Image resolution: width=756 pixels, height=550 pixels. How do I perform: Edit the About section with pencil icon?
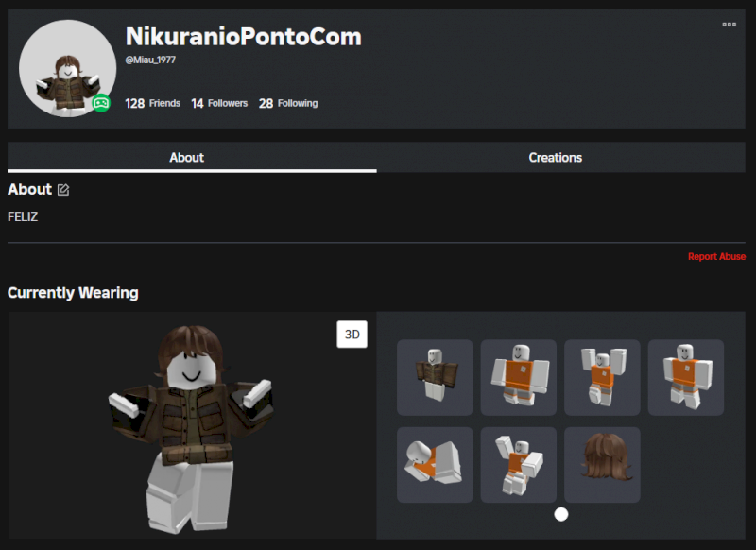click(x=63, y=190)
